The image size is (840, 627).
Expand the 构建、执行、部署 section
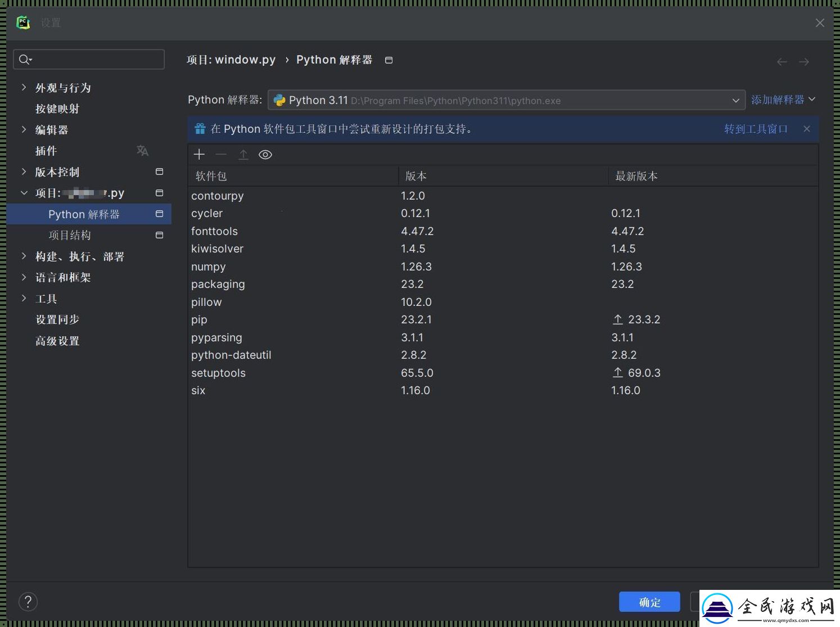(24, 256)
